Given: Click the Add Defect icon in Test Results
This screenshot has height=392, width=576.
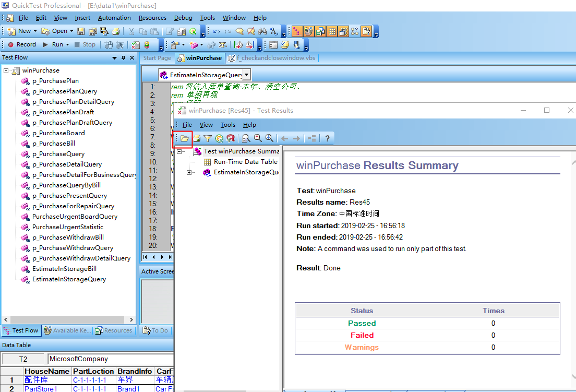Looking at the screenshot, I should pyautogui.click(x=231, y=138).
